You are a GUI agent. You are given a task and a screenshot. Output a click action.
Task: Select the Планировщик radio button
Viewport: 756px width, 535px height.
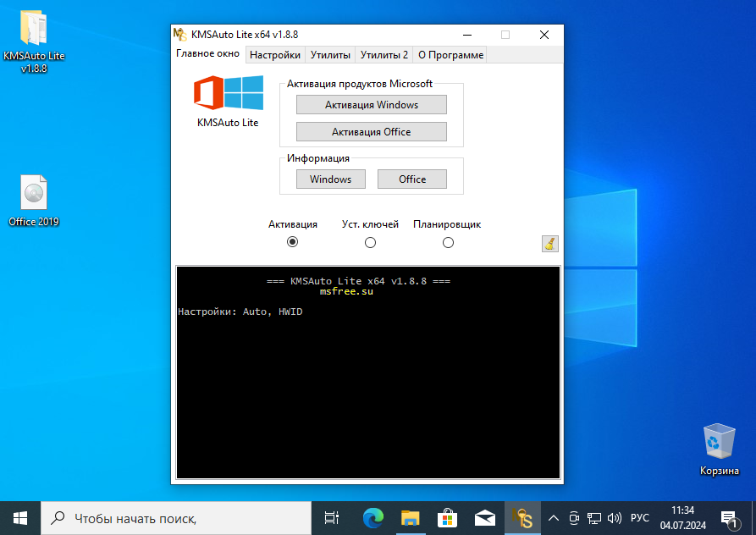pos(448,242)
